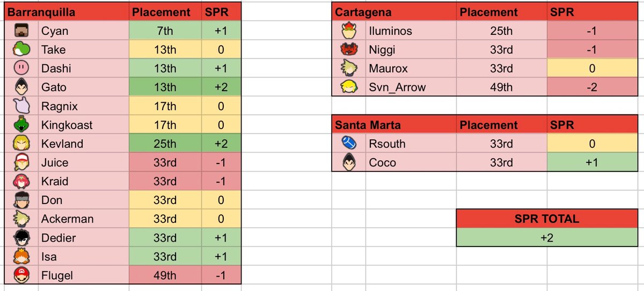644x291 pixels.
Task: Select Cyan's 7th placement cell
Action: [x=165, y=31]
